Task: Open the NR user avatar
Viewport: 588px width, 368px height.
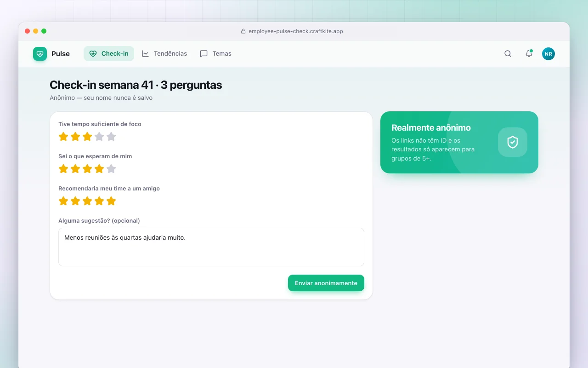Action: coord(548,54)
